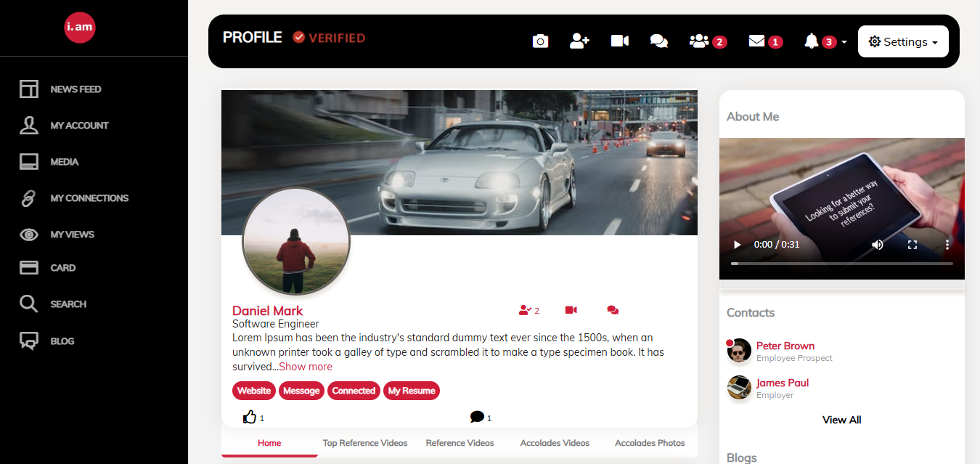Viewport: 980px width, 464px height.
Task: Mute the About Me video volume
Action: (878, 245)
